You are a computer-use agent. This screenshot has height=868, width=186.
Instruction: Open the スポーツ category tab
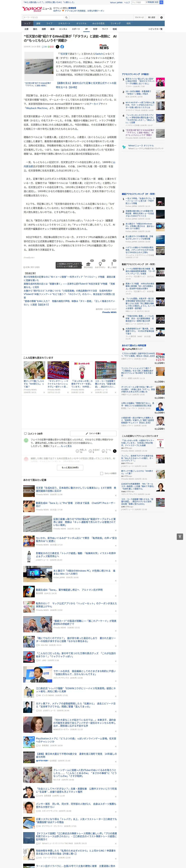coord(76,29)
